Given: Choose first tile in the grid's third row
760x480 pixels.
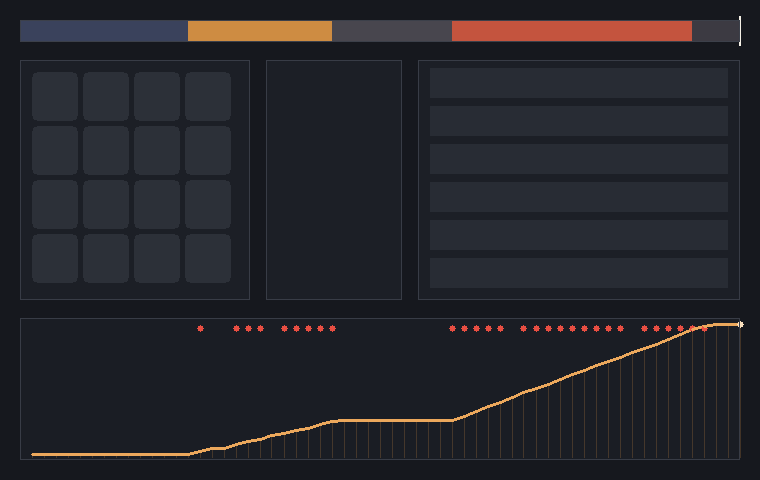Looking at the screenshot, I should click(55, 205).
